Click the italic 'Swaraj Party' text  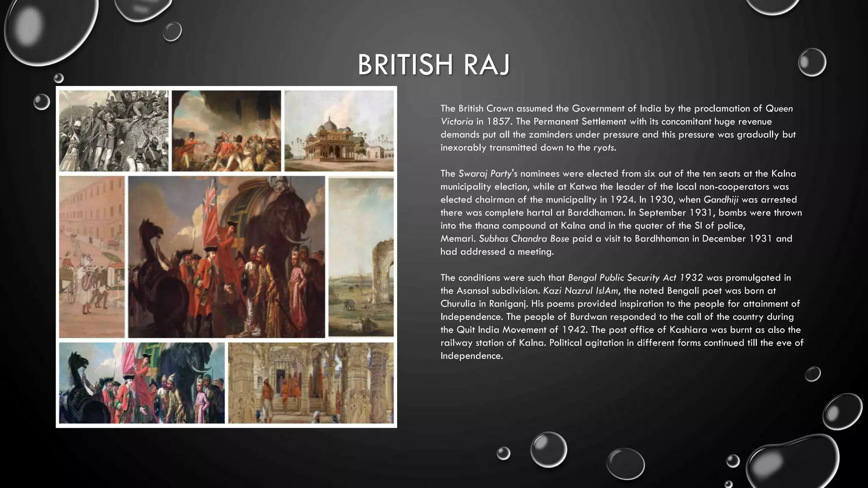485,174
